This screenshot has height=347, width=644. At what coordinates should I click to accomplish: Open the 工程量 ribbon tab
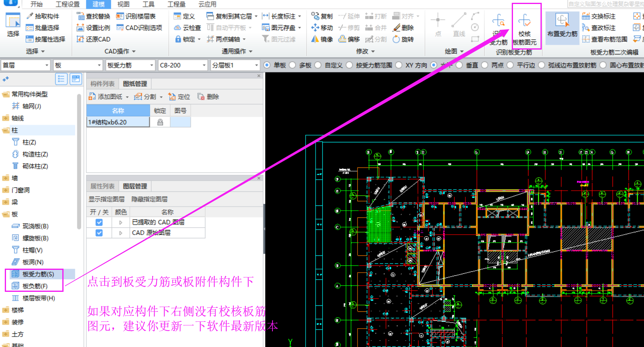point(176,4)
